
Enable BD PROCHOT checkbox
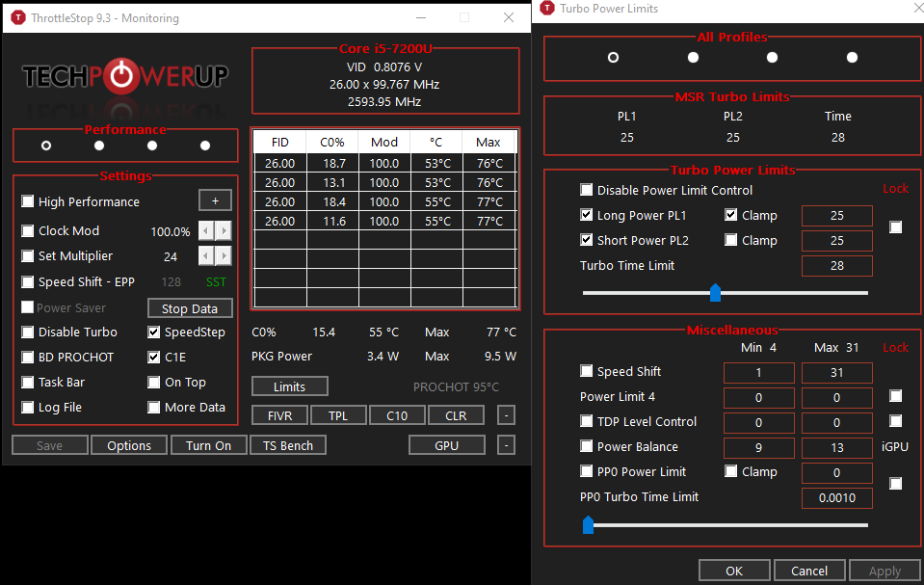(28, 357)
